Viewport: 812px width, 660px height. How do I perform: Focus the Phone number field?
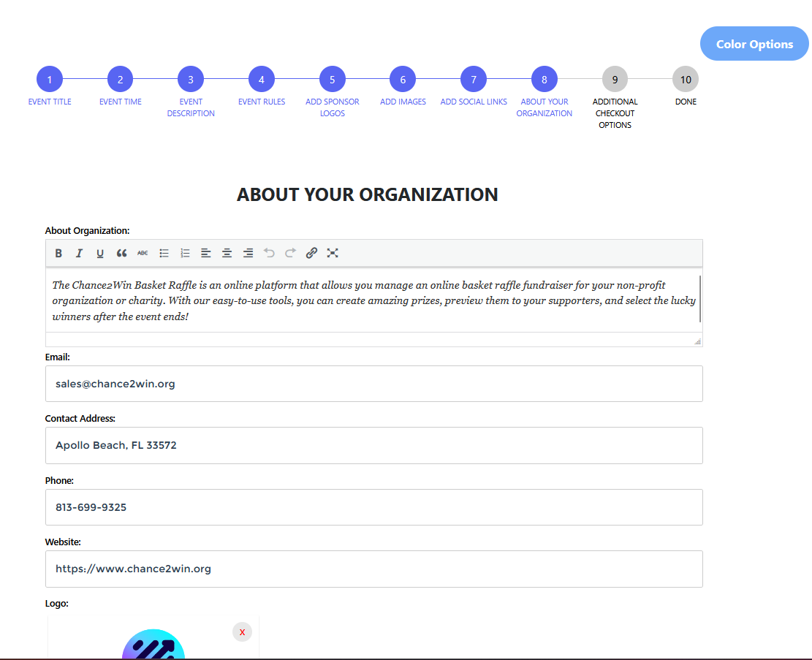tap(373, 507)
